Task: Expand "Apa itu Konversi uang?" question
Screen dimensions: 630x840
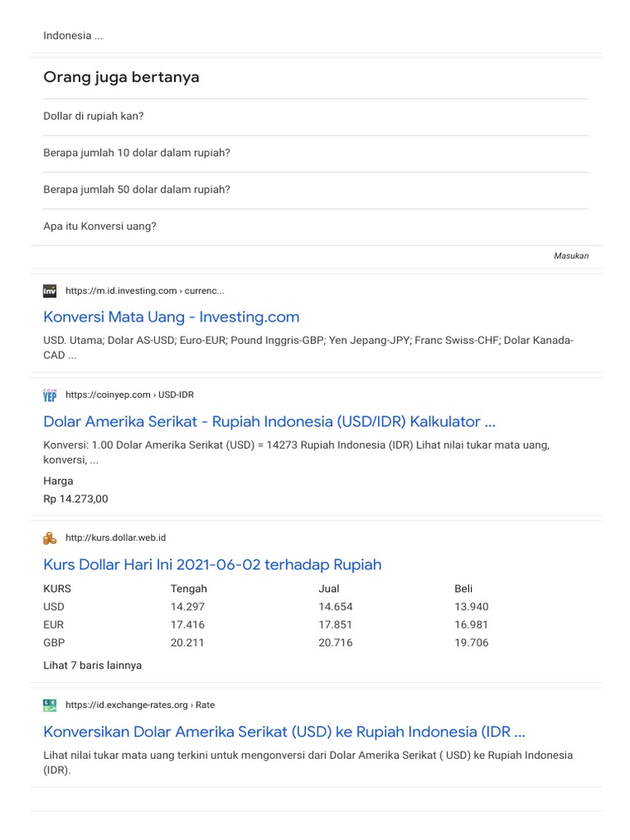Action: click(x=99, y=226)
